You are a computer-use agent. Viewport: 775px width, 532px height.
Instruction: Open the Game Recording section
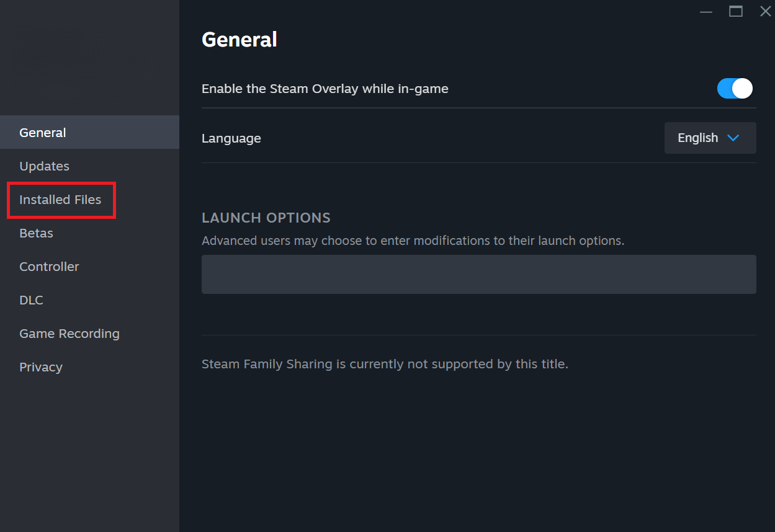69,334
